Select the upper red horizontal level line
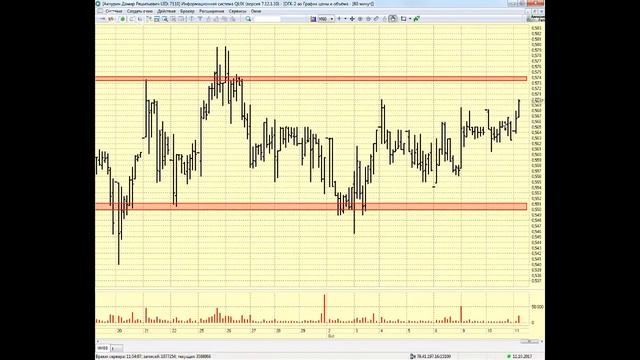 tap(311, 78)
